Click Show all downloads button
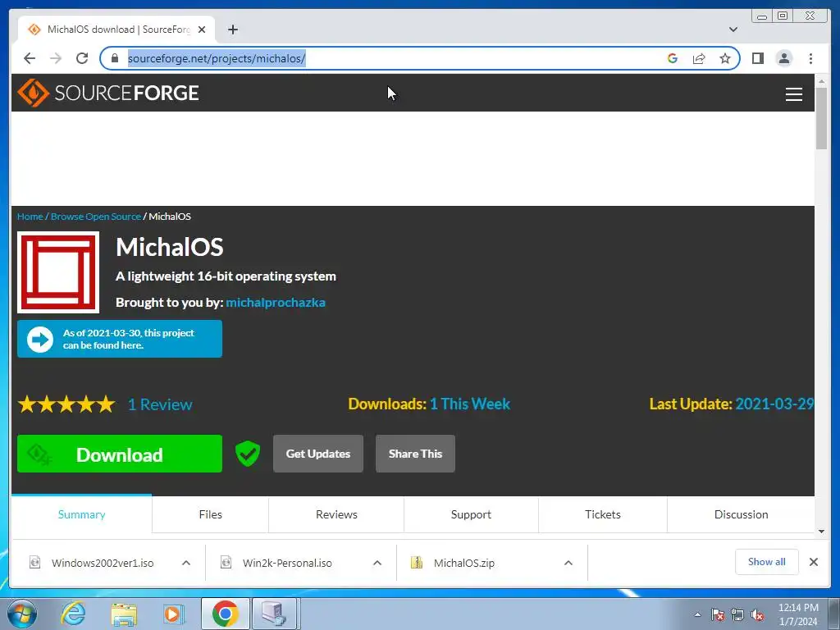This screenshot has height=630, width=840. coord(767,561)
